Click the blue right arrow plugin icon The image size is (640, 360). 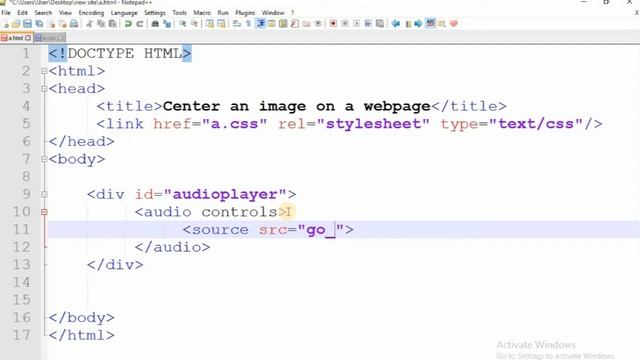418,24
